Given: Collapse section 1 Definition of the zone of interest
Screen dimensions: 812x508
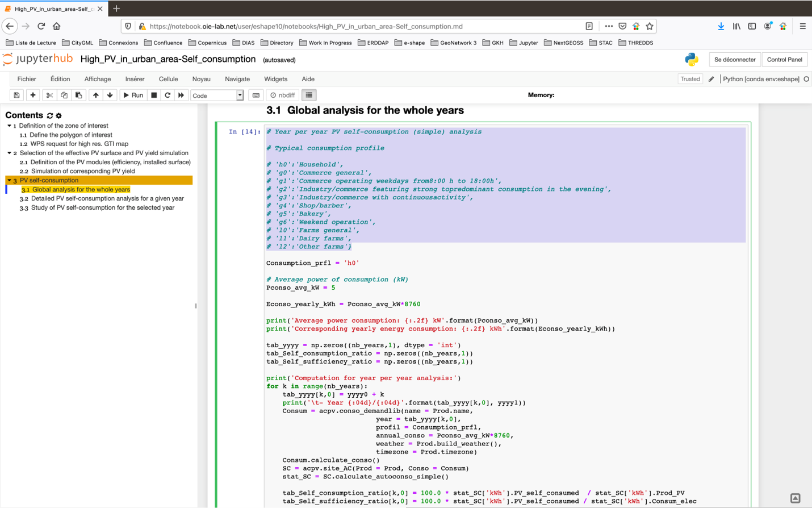Looking at the screenshot, I should [9, 126].
